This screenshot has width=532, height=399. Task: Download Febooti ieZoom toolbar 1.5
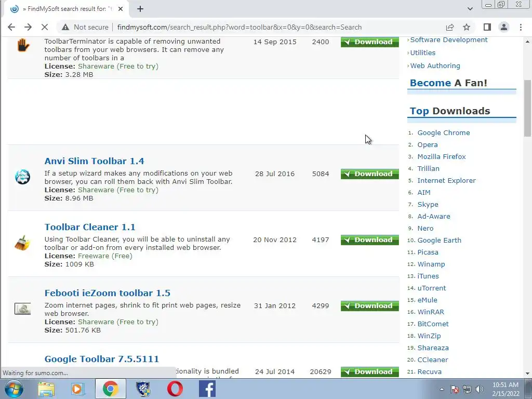(370, 305)
